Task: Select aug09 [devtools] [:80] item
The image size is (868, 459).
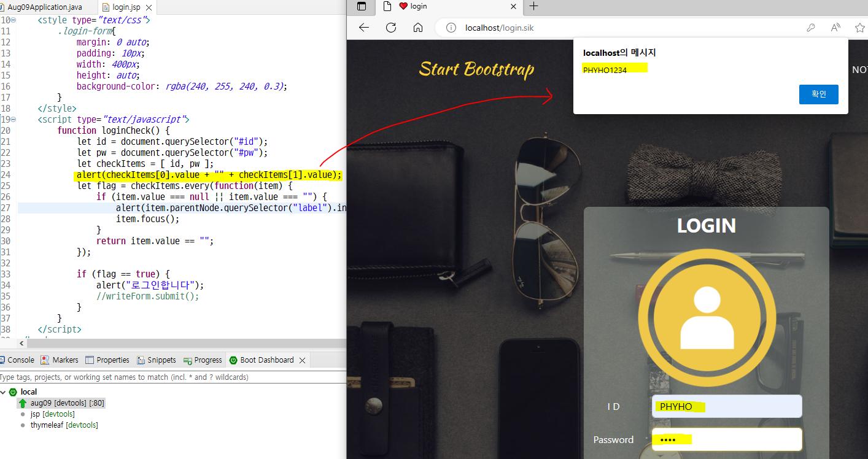Action: click(68, 403)
